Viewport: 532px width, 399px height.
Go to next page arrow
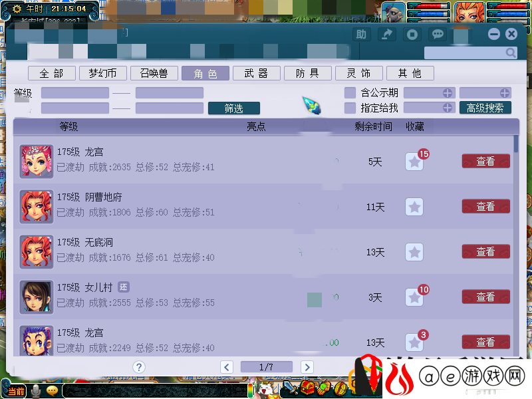coord(307,367)
